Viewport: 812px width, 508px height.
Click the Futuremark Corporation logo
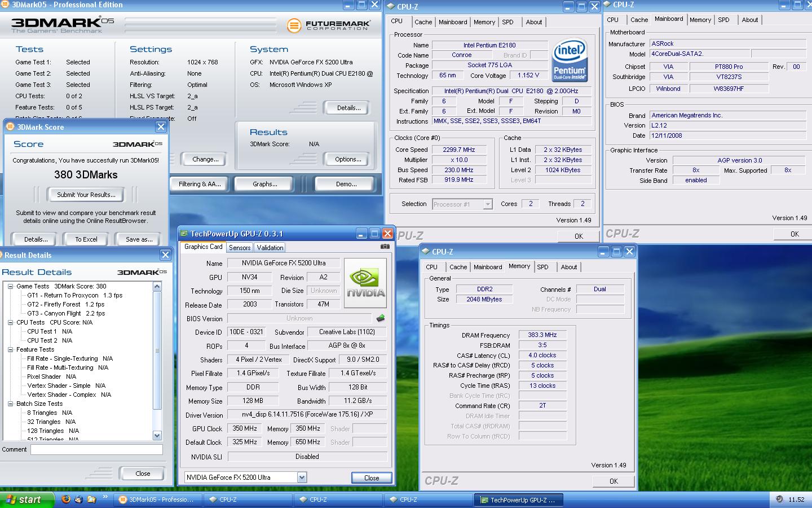pyautogui.click(x=329, y=25)
